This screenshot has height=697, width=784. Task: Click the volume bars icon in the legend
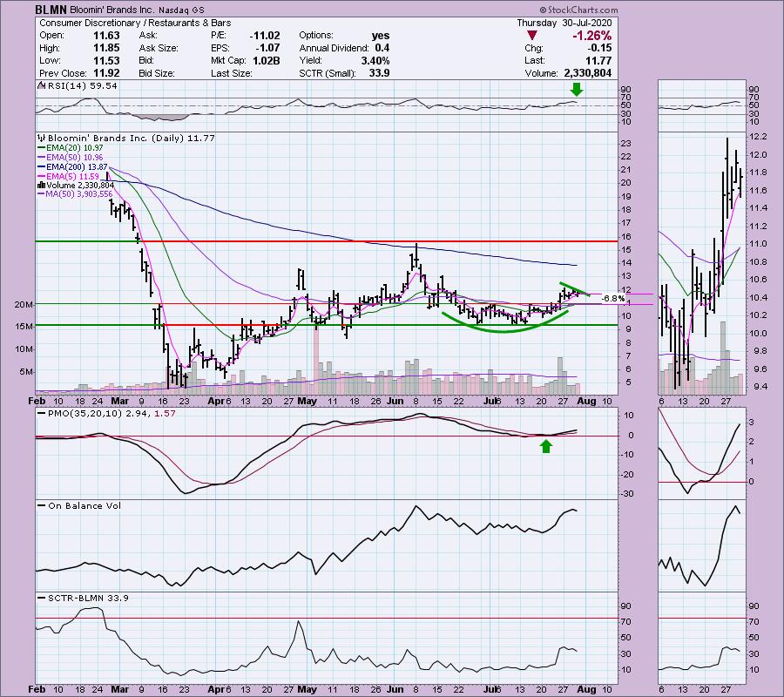coord(42,185)
